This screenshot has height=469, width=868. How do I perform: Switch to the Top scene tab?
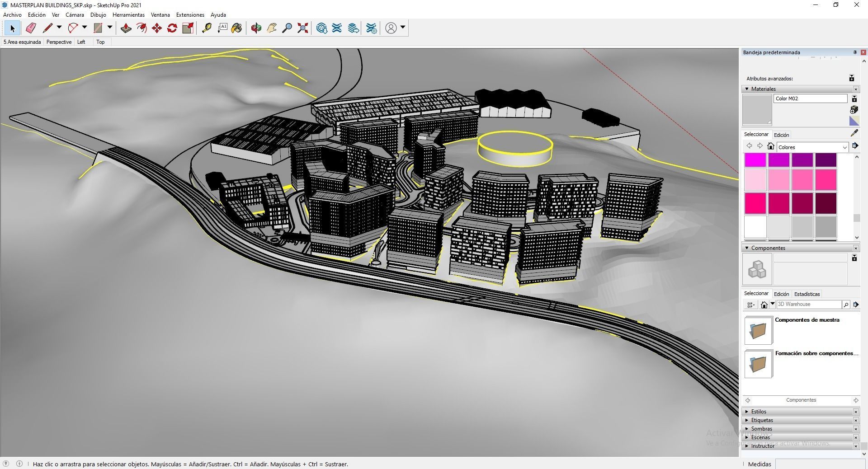pyautogui.click(x=100, y=42)
